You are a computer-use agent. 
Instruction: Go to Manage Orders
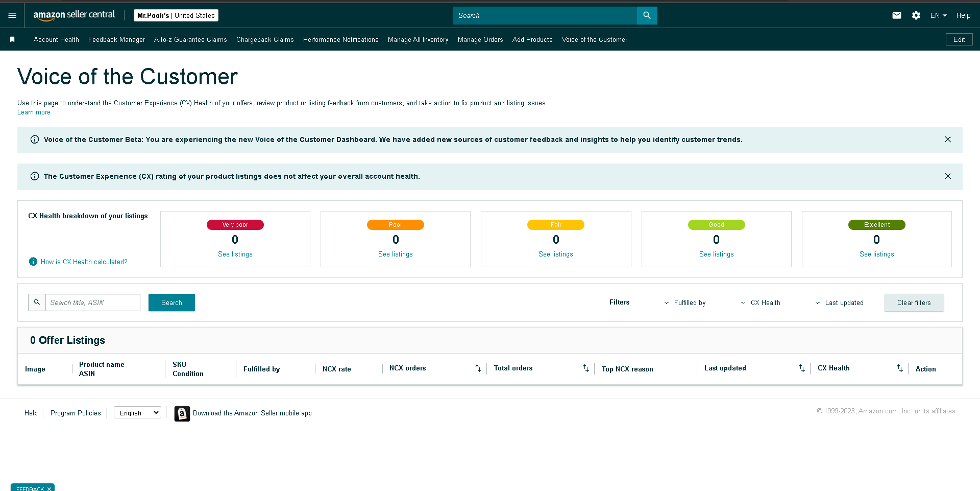click(x=480, y=39)
